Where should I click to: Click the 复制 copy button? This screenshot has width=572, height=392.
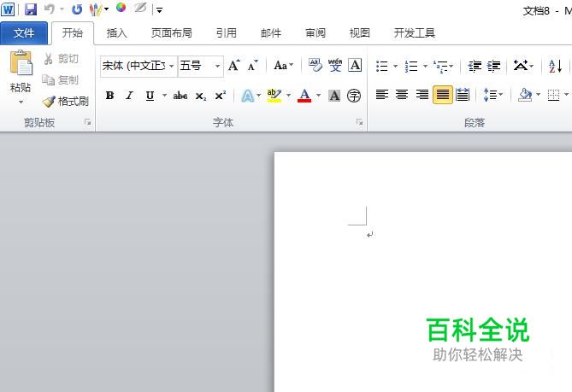(x=60, y=79)
